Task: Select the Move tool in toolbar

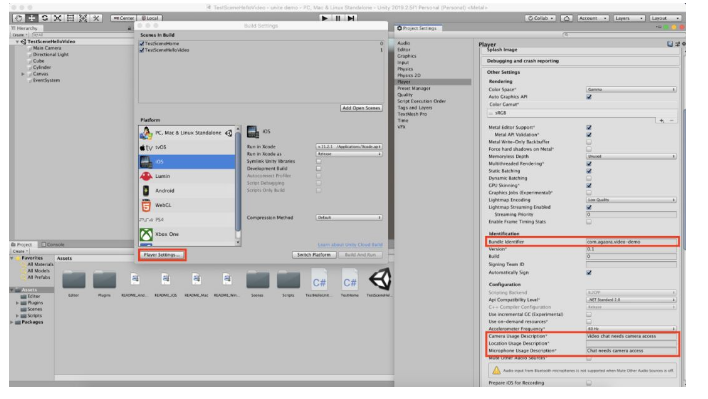Action: pyautogui.click(x=32, y=18)
